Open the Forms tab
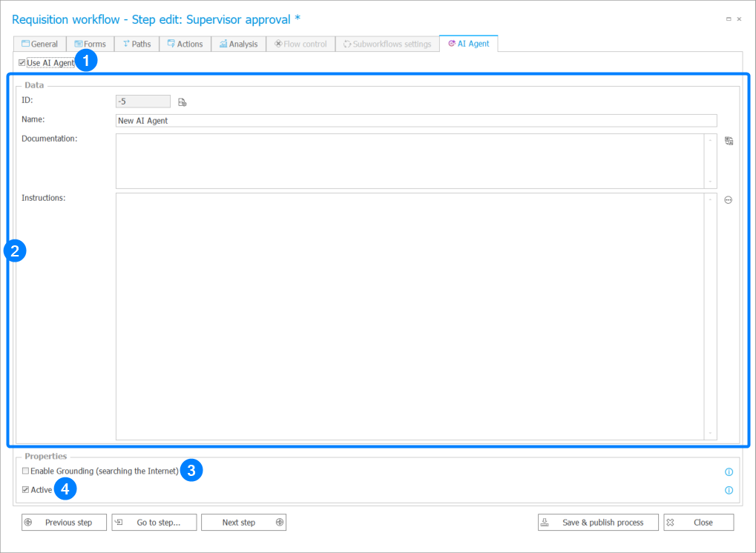This screenshot has height=553, width=756. (x=90, y=44)
